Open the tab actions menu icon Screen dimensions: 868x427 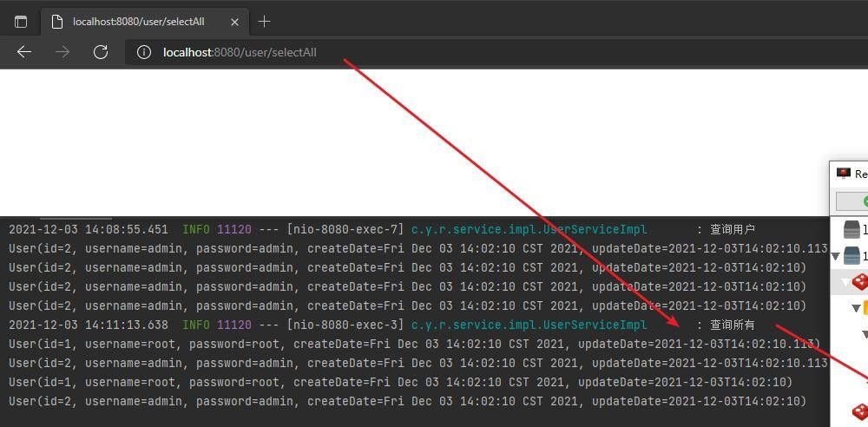click(21, 22)
